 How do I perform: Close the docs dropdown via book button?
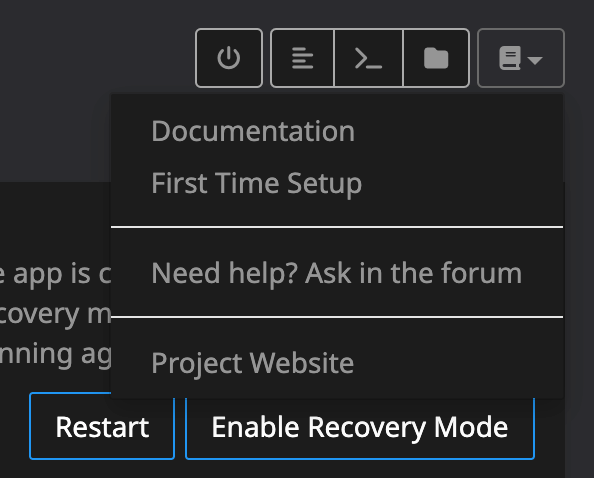[521, 58]
